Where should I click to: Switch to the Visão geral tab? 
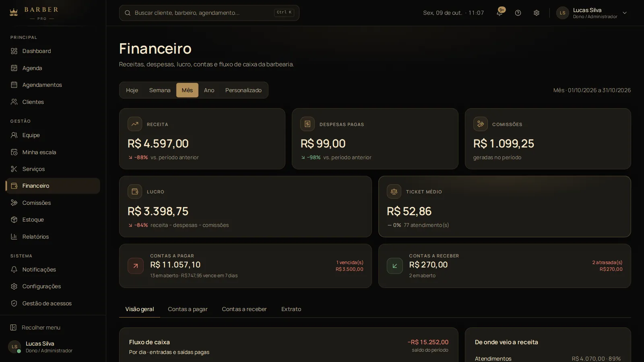(x=140, y=309)
